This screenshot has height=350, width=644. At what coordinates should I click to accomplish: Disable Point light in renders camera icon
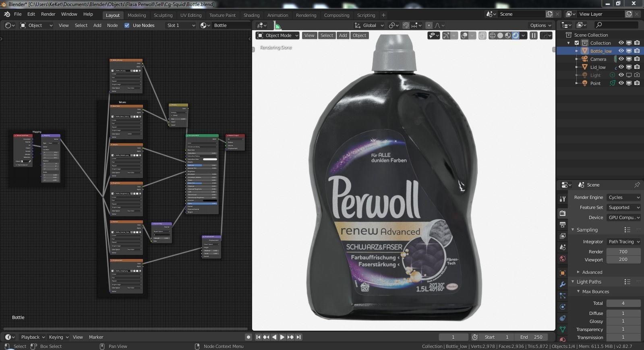pos(637,83)
